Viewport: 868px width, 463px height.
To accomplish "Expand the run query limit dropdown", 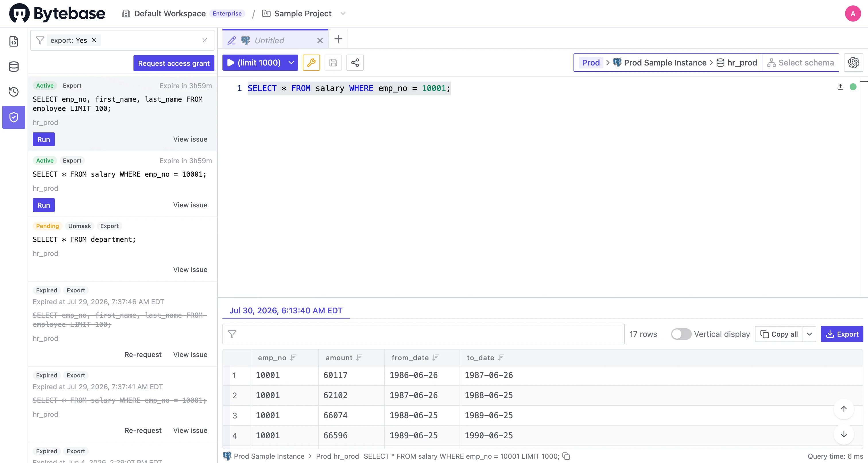I will click(x=291, y=62).
